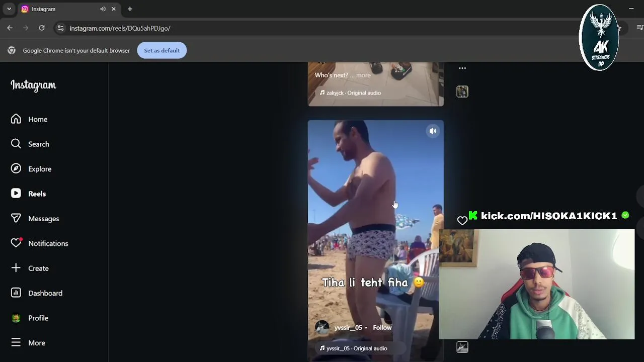Image resolution: width=644 pixels, height=362 pixels.
Task: Click the Profile label in sidebar
Action: pos(38,318)
